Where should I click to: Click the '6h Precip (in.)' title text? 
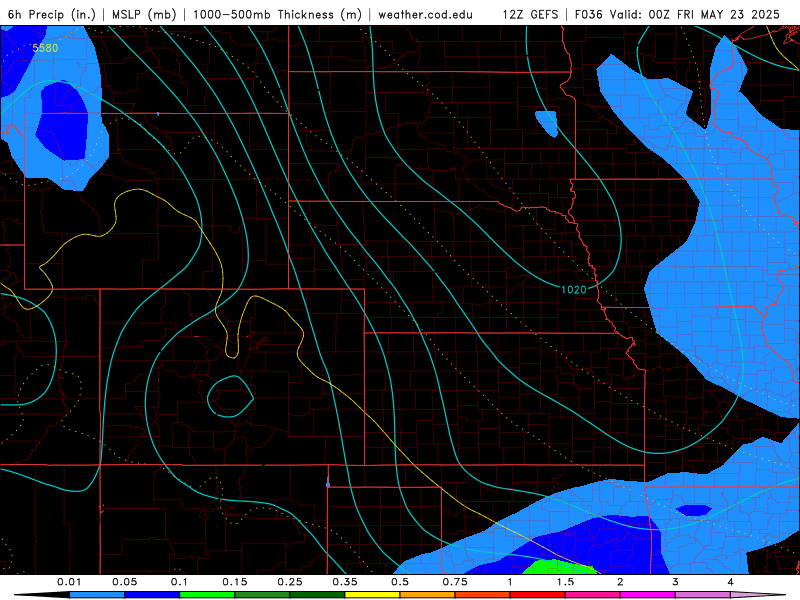click(x=52, y=14)
